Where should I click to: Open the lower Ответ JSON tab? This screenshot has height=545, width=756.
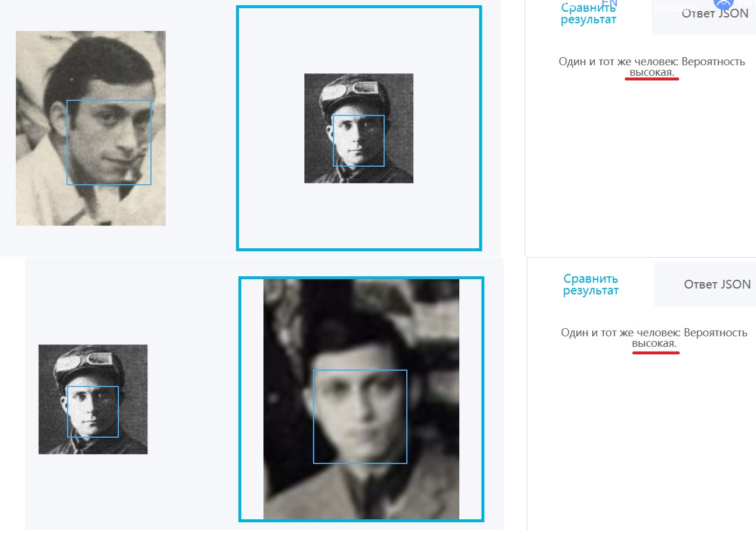717,284
